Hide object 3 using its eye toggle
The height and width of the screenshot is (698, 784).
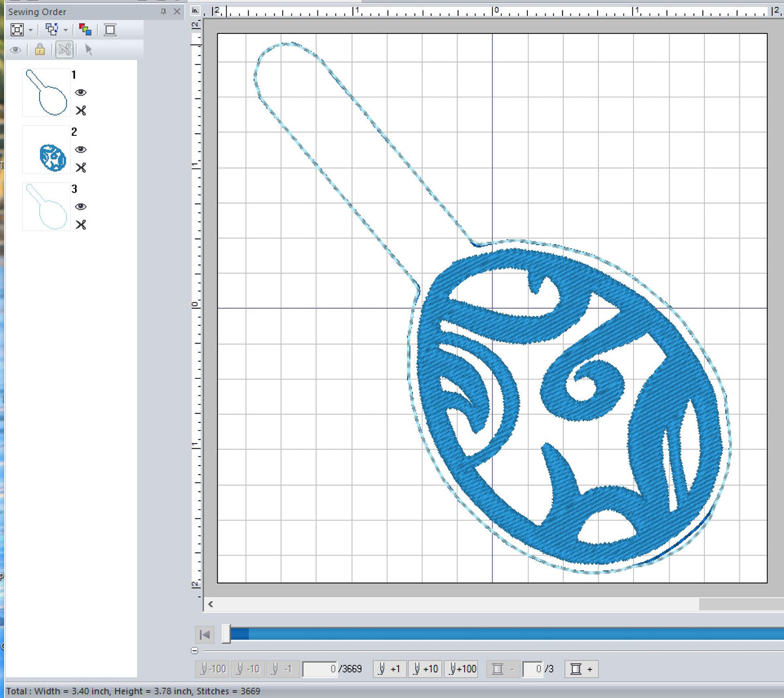[x=80, y=206]
